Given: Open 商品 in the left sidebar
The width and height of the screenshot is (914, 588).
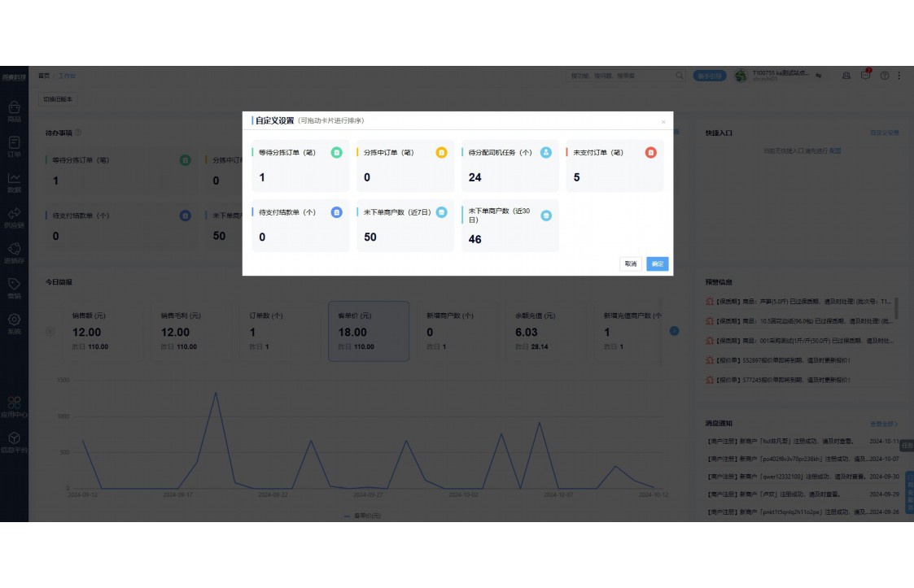Looking at the screenshot, I should [14, 111].
